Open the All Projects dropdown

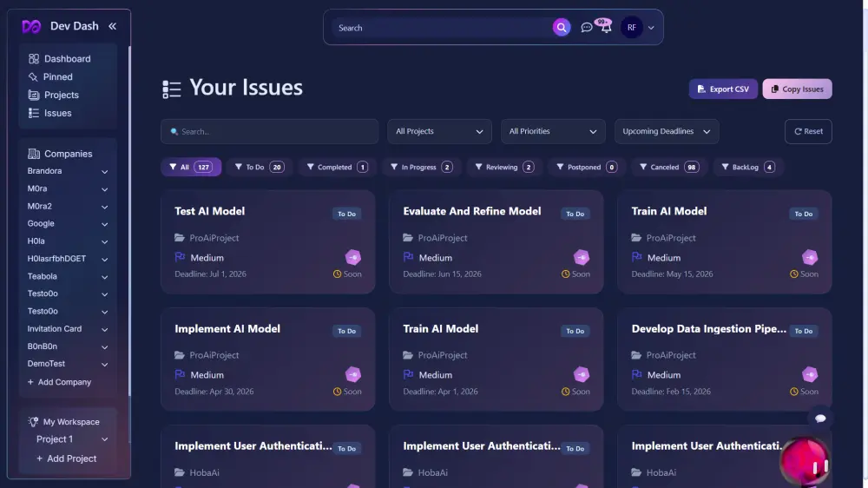[x=439, y=131]
